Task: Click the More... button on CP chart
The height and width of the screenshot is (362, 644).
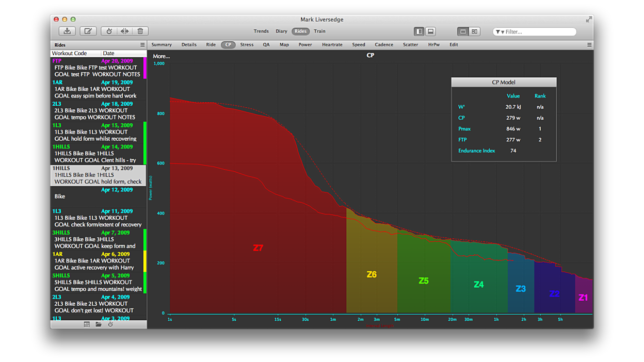Action: [161, 56]
